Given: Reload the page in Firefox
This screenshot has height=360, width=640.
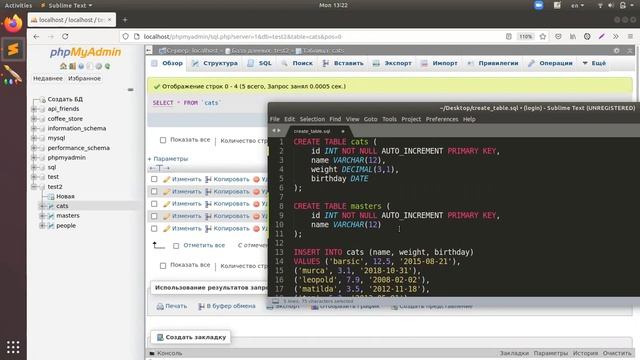Looking at the screenshot, I should (65, 36).
